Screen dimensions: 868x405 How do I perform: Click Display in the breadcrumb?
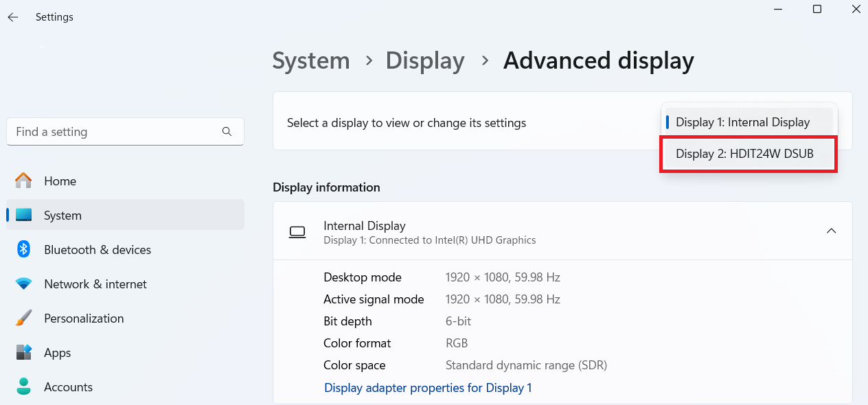(425, 60)
